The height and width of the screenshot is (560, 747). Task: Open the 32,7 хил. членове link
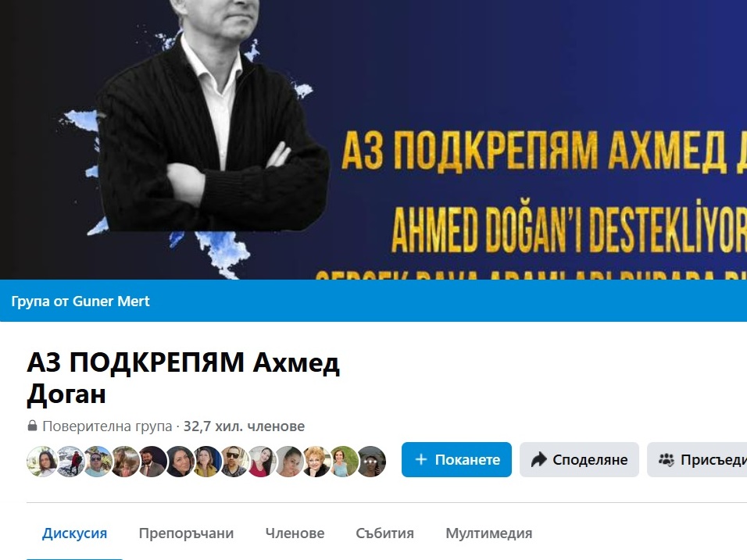pyautogui.click(x=244, y=426)
